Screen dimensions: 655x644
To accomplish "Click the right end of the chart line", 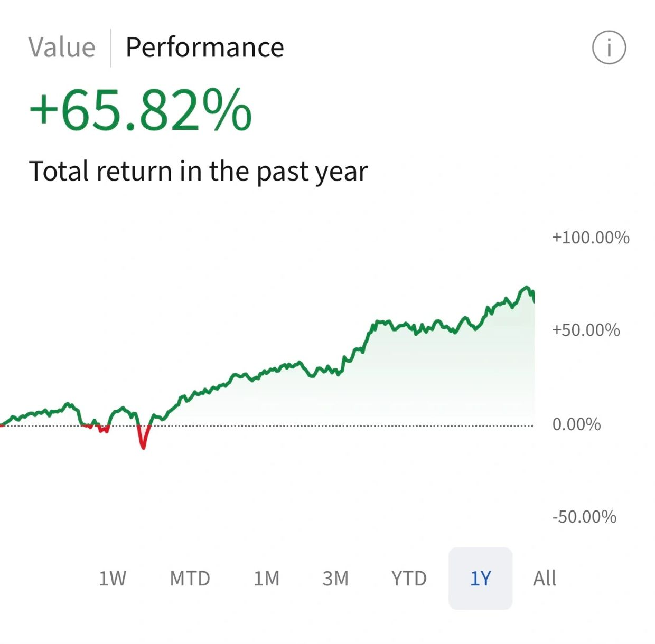I will (534, 299).
